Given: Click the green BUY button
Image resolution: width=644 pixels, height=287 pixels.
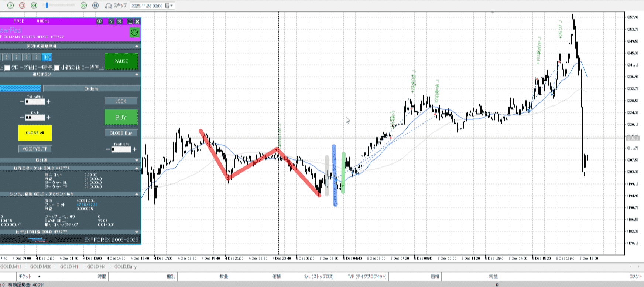Looking at the screenshot, I should point(121,117).
